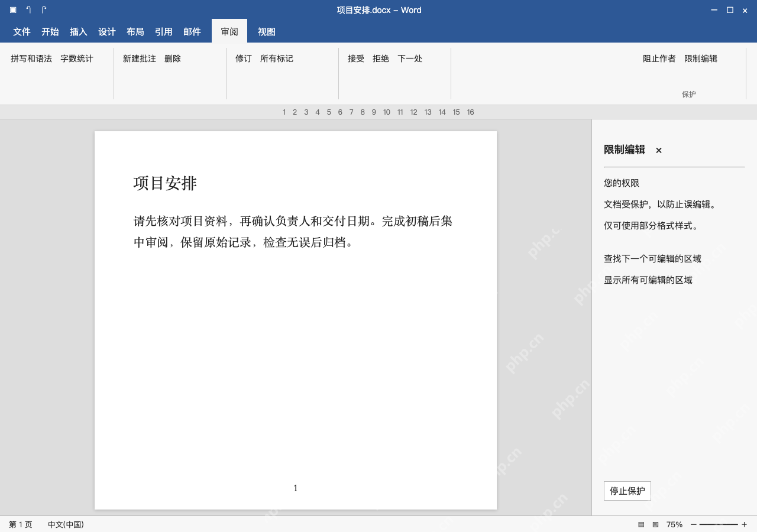Image resolution: width=757 pixels, height=532 pixels.
Task: Click 接受 to accept change
Action: tap(356, 59)
